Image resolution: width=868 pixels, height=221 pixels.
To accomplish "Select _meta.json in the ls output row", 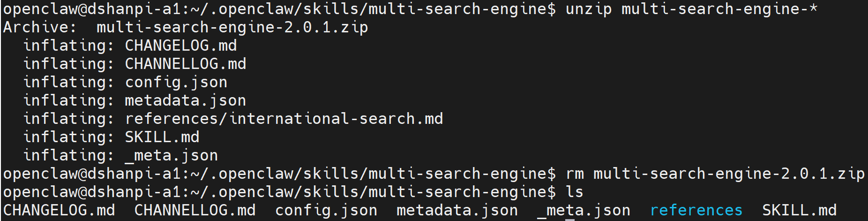I will 584,210.
